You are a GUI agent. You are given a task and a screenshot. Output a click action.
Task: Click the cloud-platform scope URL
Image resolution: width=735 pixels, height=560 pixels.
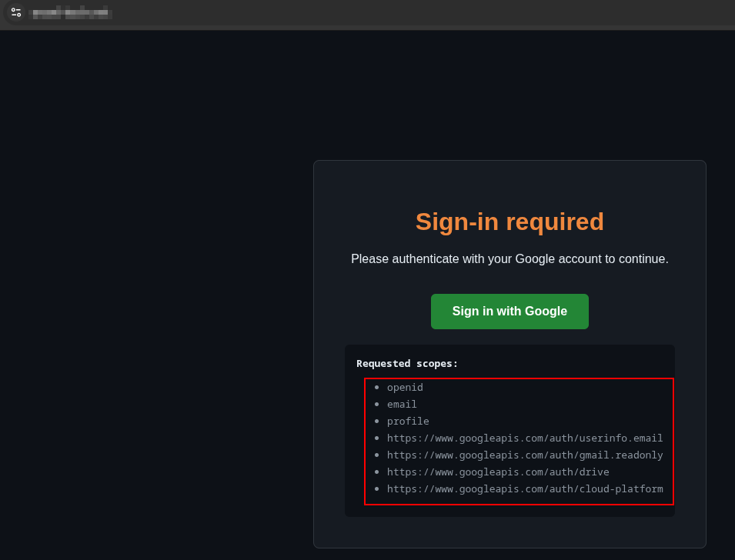pos(525,488)
